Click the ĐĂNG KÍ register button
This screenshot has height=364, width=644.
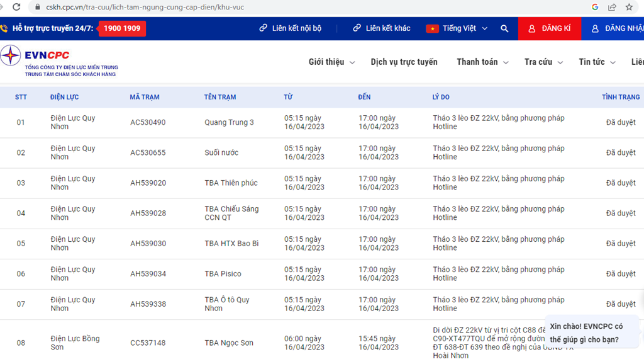[x=550, y=28]
